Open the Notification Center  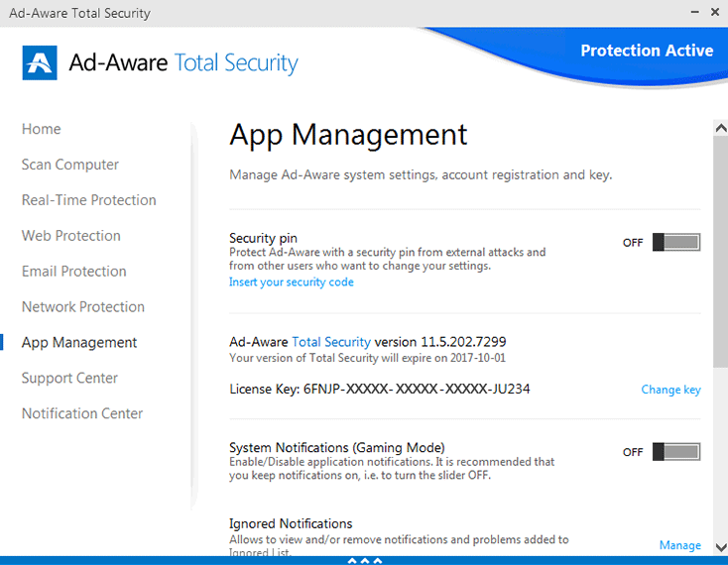coord(82,414)
